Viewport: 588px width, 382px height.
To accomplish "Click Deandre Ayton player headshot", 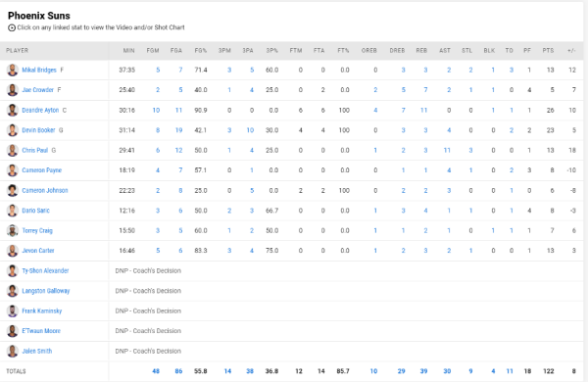I will 13,111.
